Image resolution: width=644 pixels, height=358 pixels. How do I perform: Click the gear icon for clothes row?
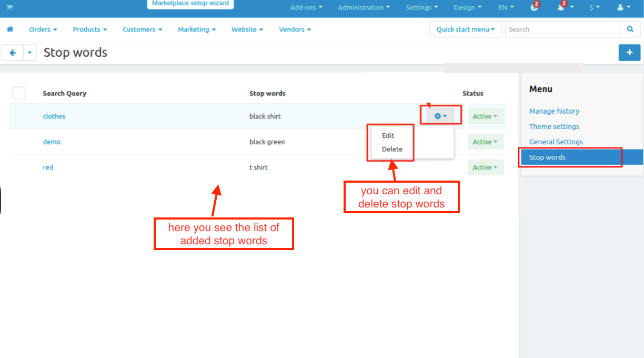pyautogui.click(x=440, y=116)
